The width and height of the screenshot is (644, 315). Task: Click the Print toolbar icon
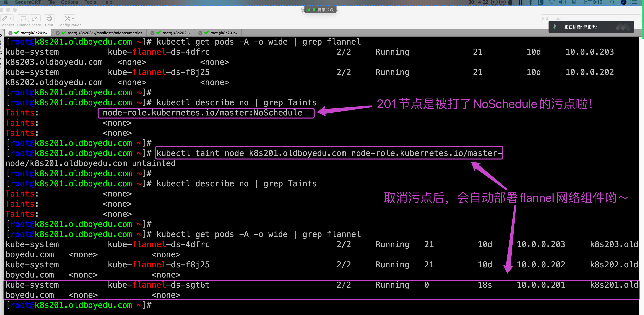tap(49, 18)
